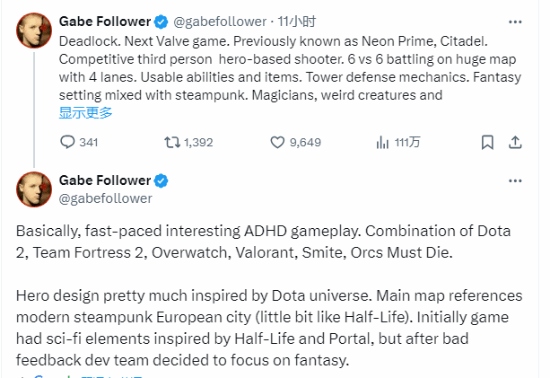550x378 pixels.
Task: Share the first tweet using upload icon
Action: point(515,142)
